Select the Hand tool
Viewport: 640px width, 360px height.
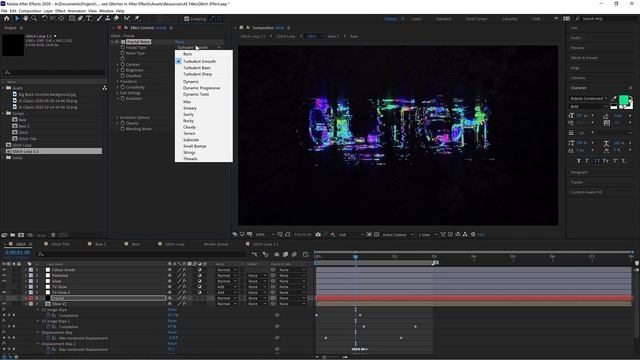pyautogui.click(x=25, y=18)
